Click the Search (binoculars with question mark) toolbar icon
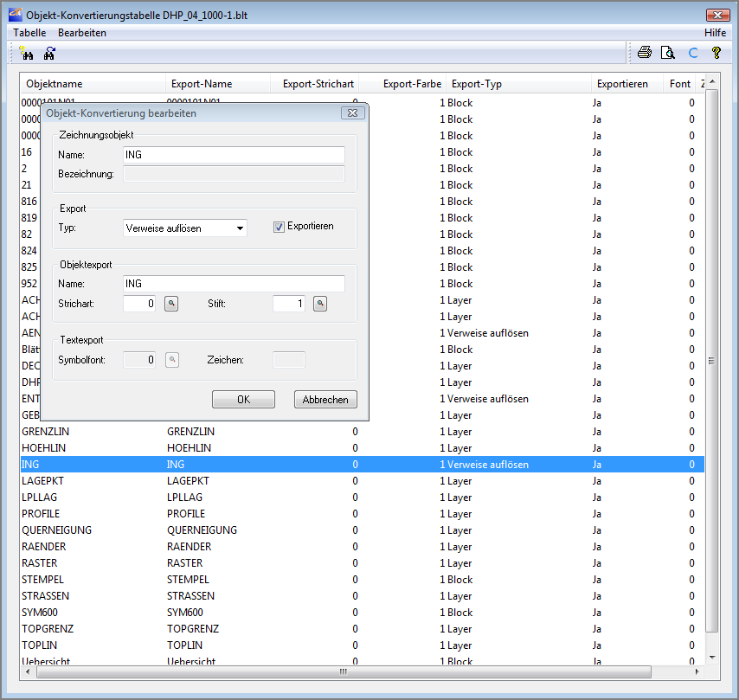Viewport: 739px width, 700px height. click(26, 54)
